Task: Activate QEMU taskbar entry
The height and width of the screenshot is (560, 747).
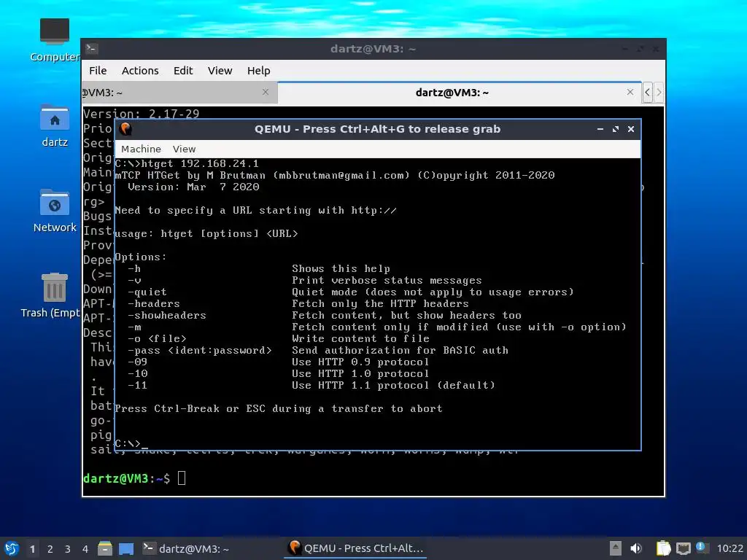Action: point(356,548)
